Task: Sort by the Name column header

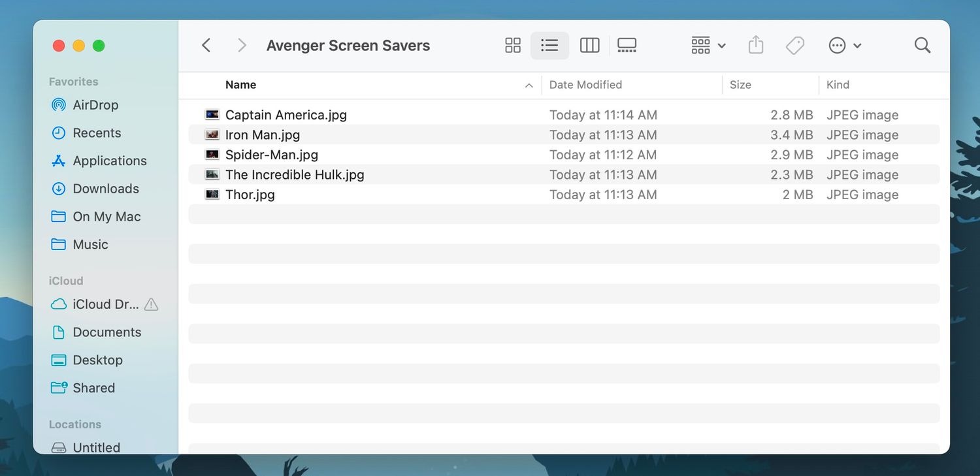Action: click(x=240, y=85)
